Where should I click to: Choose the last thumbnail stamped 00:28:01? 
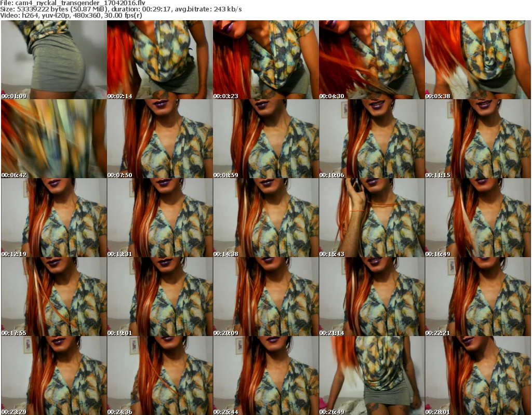[478, 376]
